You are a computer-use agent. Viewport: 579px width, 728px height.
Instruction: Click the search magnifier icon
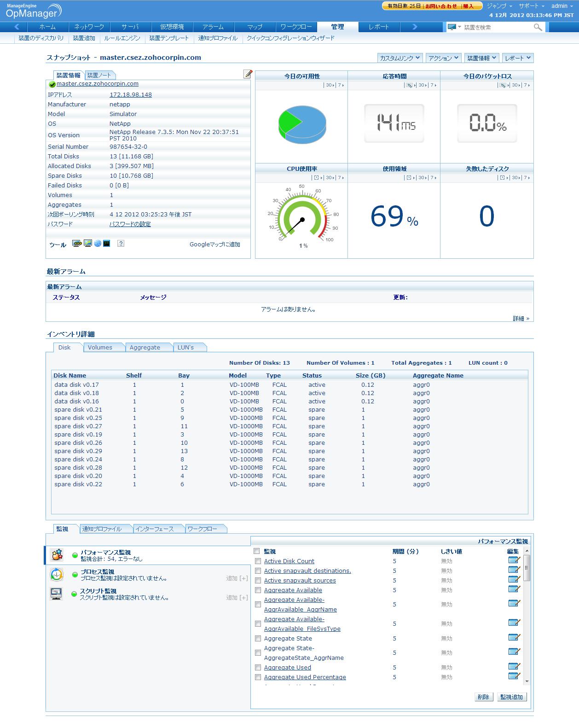pyautogui.click(x=538, y=28)
